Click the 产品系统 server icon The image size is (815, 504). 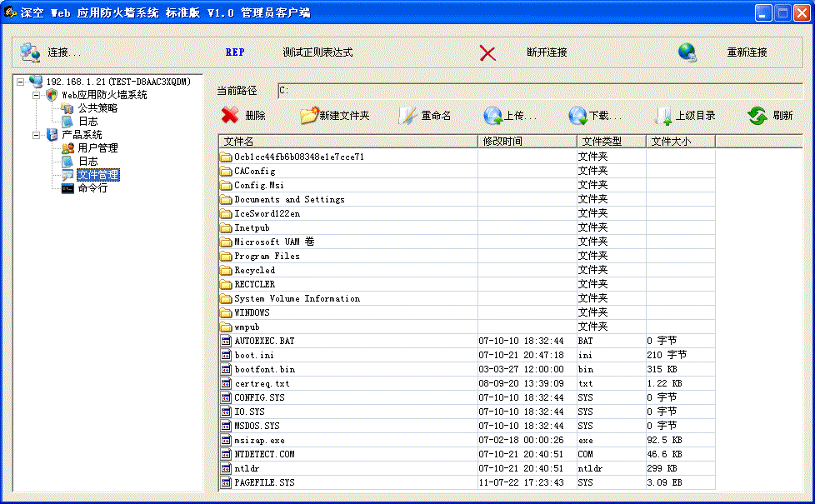point(52,135)
